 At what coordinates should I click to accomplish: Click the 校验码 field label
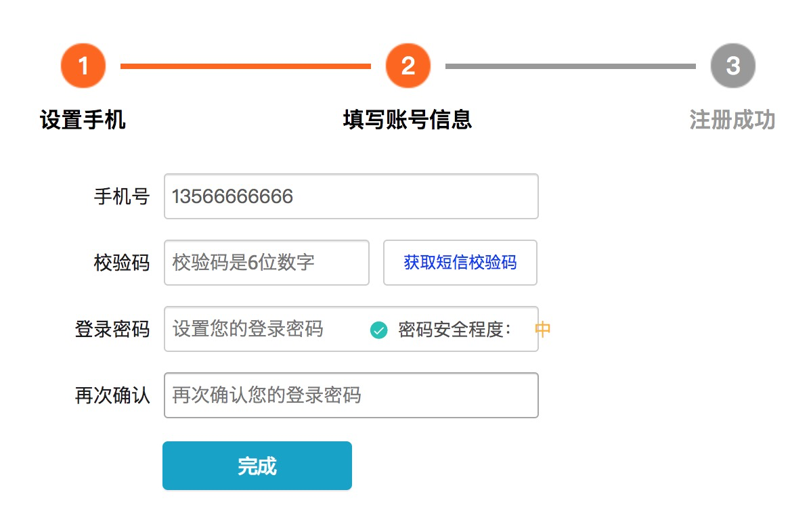coord(121,263)
